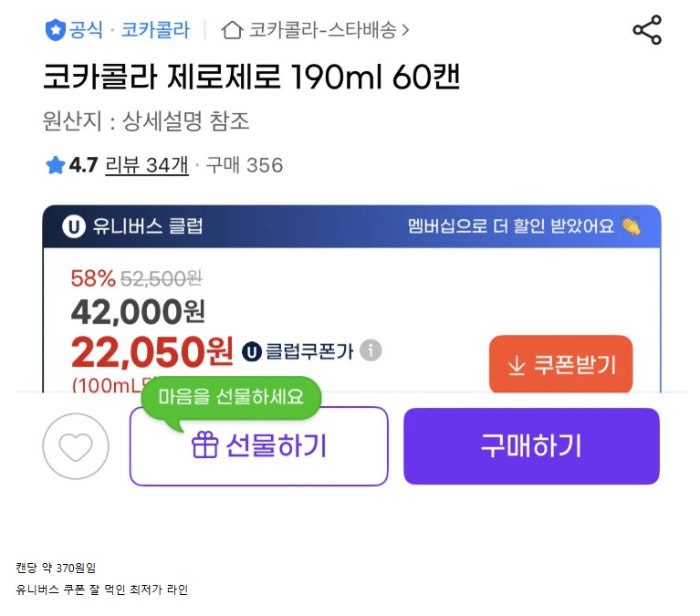The image size is (700, 616).
Task: Expand the 코카콜라-스타배송 store chevron
Action: (405, 30)
